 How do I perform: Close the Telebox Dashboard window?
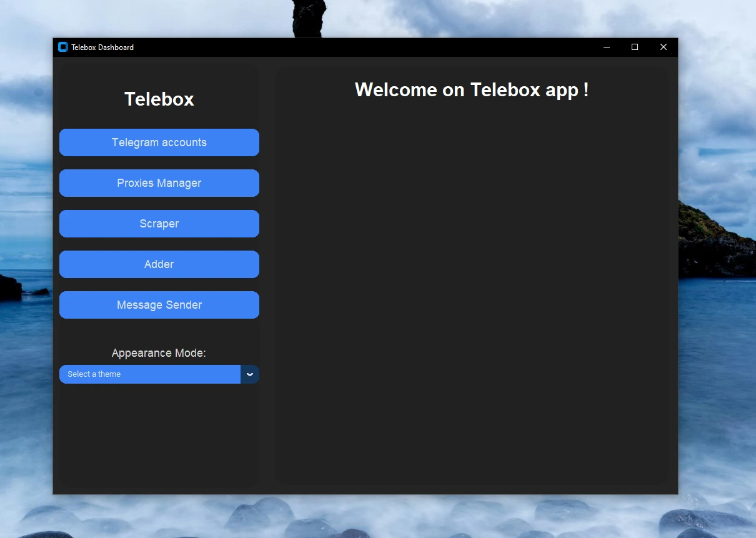[x=664, y=47]
